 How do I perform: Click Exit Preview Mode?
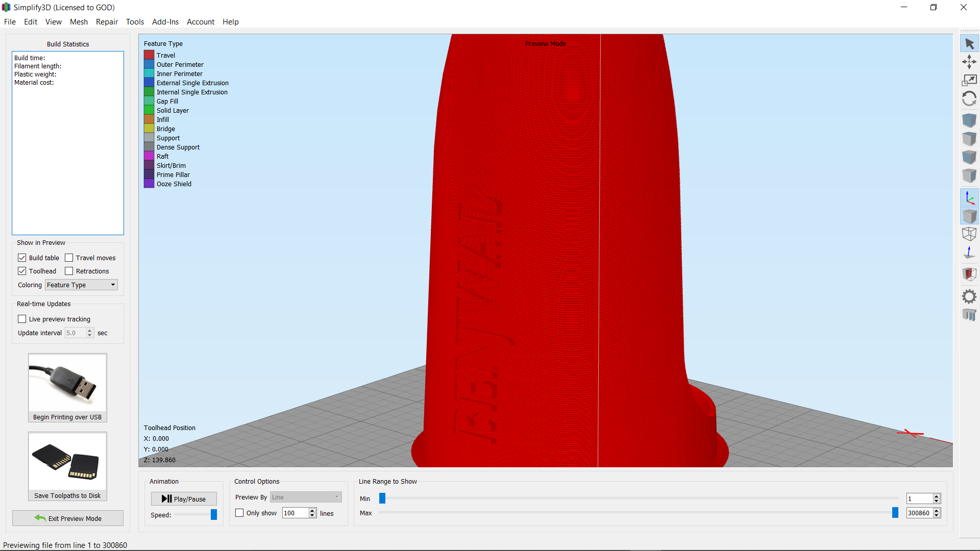pyautogui.click(x=67, y=518)
